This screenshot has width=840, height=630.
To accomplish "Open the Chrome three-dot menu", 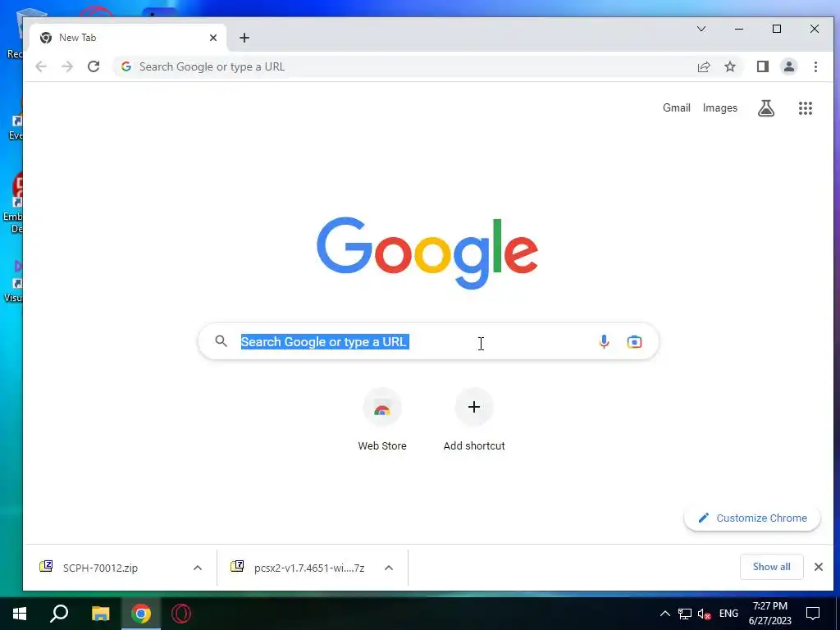I will (x=815, y=66).
